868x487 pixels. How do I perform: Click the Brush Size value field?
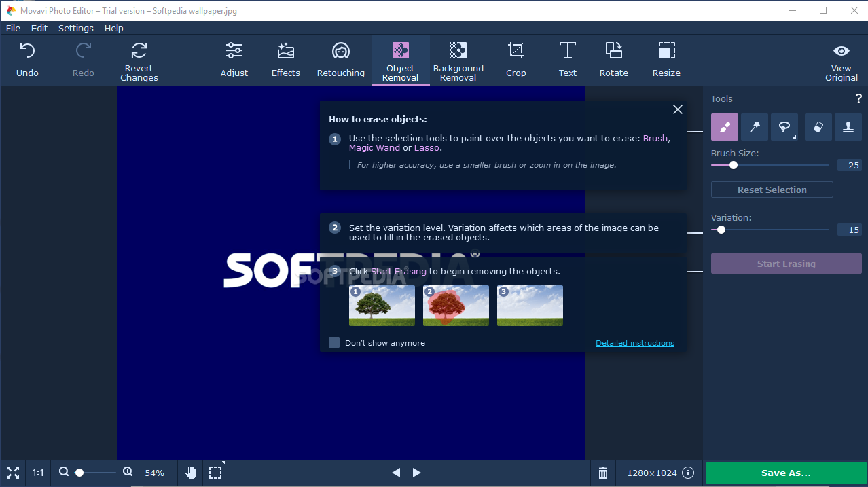850,165
